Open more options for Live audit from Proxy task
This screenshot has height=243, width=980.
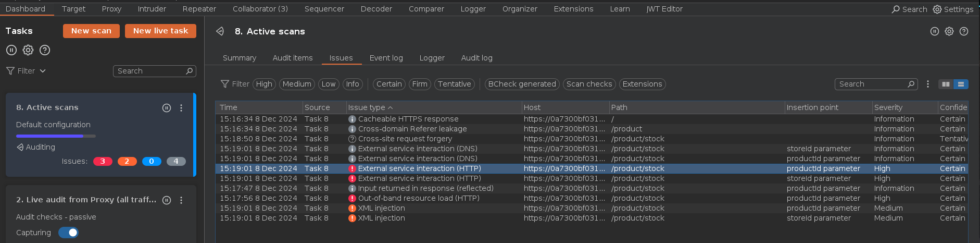pos(181,200)
